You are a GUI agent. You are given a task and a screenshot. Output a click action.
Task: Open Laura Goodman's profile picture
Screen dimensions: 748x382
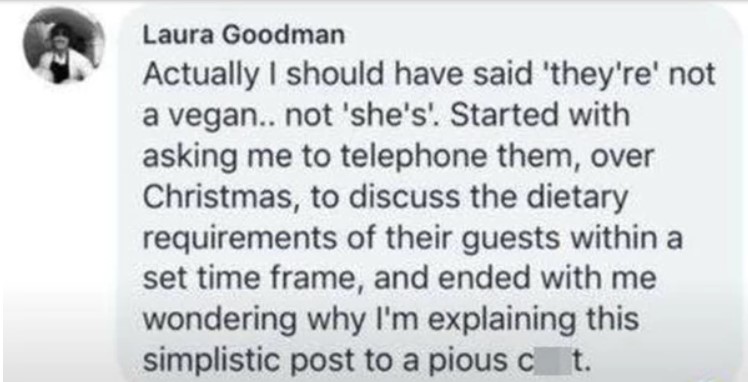[64, 45]
